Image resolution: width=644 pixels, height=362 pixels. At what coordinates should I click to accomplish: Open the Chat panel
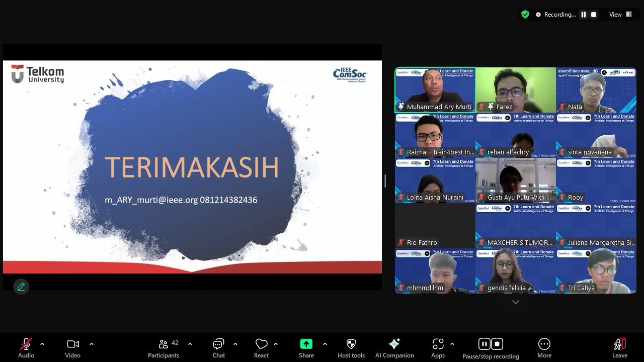[x=218, y=347]
